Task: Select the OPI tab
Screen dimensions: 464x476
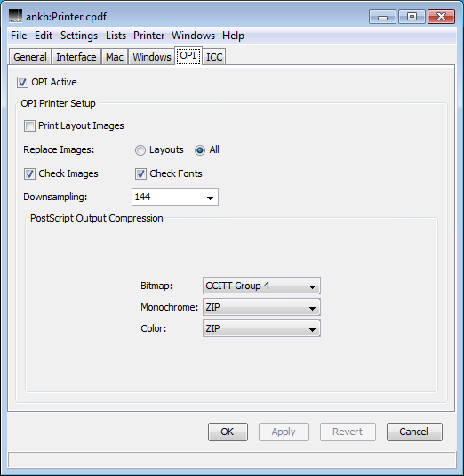Action: 188,55
